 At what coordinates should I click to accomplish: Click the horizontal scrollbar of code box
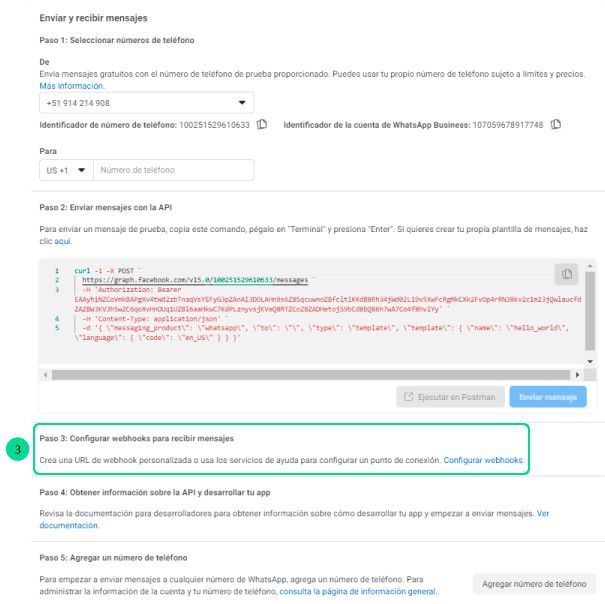(300, 375)
